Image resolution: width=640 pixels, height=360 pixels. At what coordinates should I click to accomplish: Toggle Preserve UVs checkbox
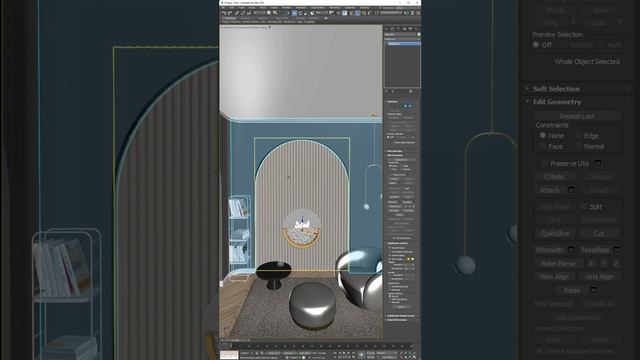391,175
